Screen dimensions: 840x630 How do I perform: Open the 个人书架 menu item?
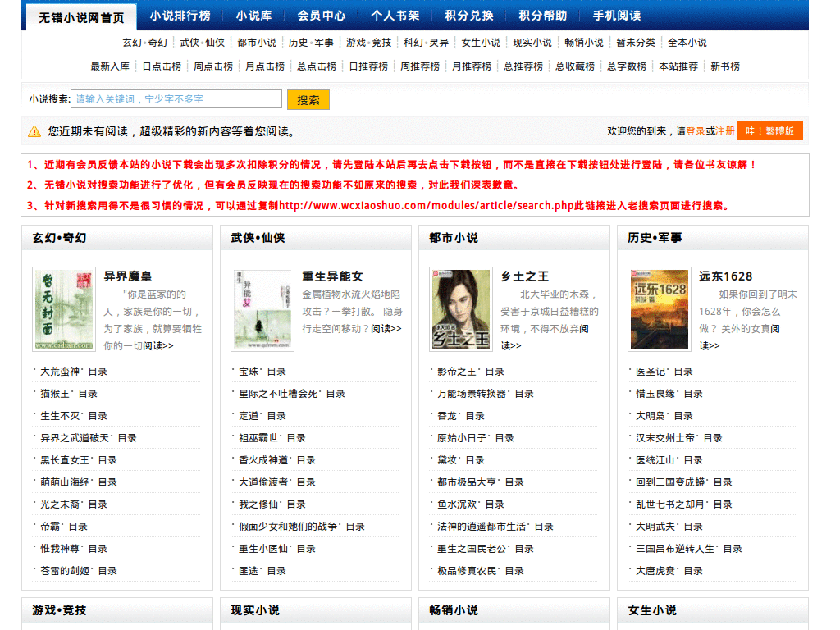point(395,14)
